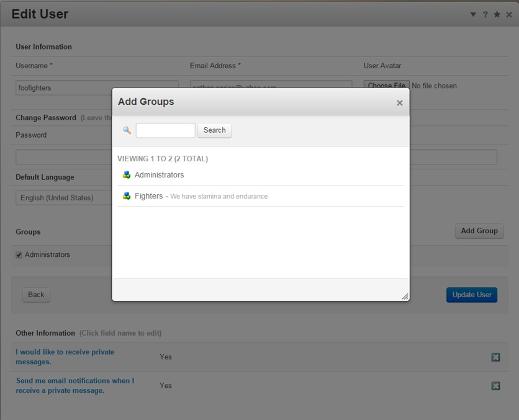Open the header down-arrow menu
The height and width of the screenshot is (420, 519).
pyautogui.click(x=473, y=14)
